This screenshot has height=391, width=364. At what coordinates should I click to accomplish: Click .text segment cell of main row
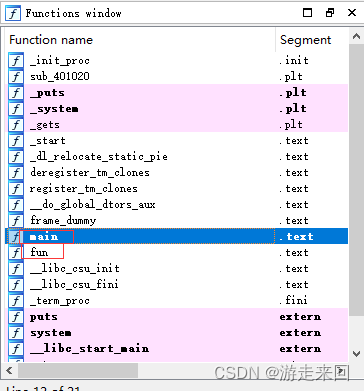[x=296, y=237]
